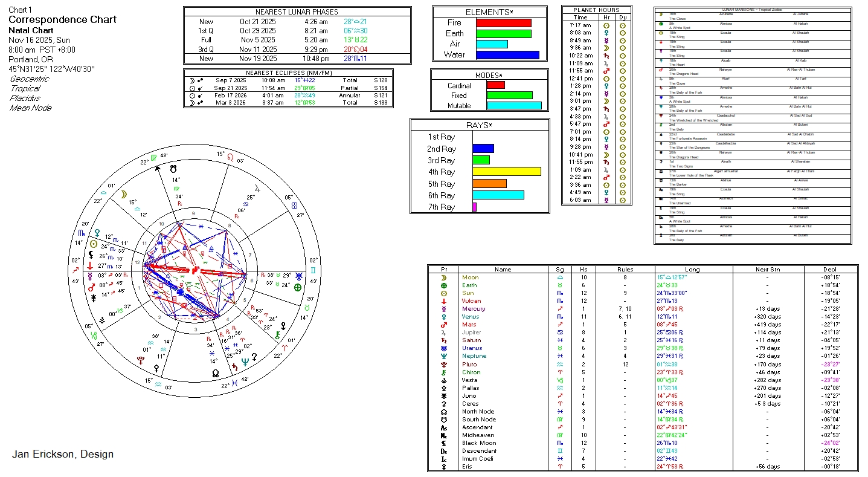Select the Full Nov 5 2025 lunar phase row

(297, 40)
